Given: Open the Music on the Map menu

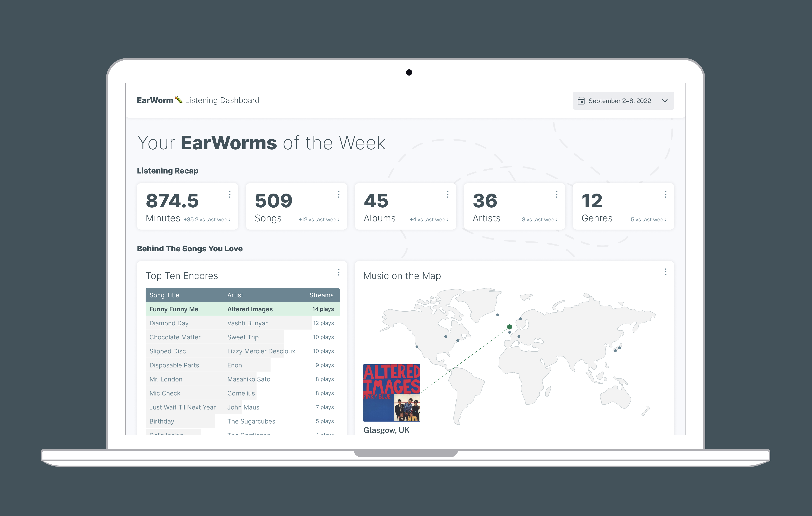Looking at the screenshot, I should (665, 272).
